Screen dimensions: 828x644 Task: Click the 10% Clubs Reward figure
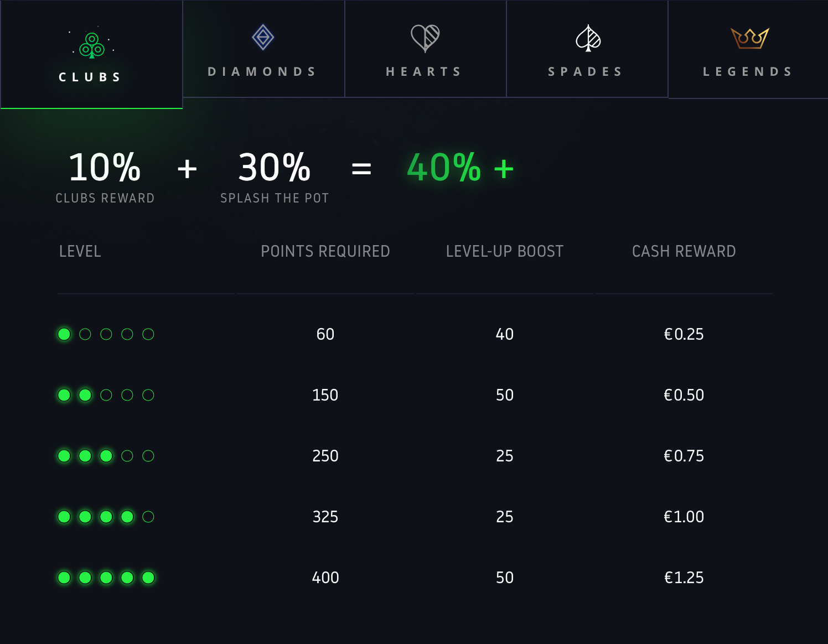point(105,168)
